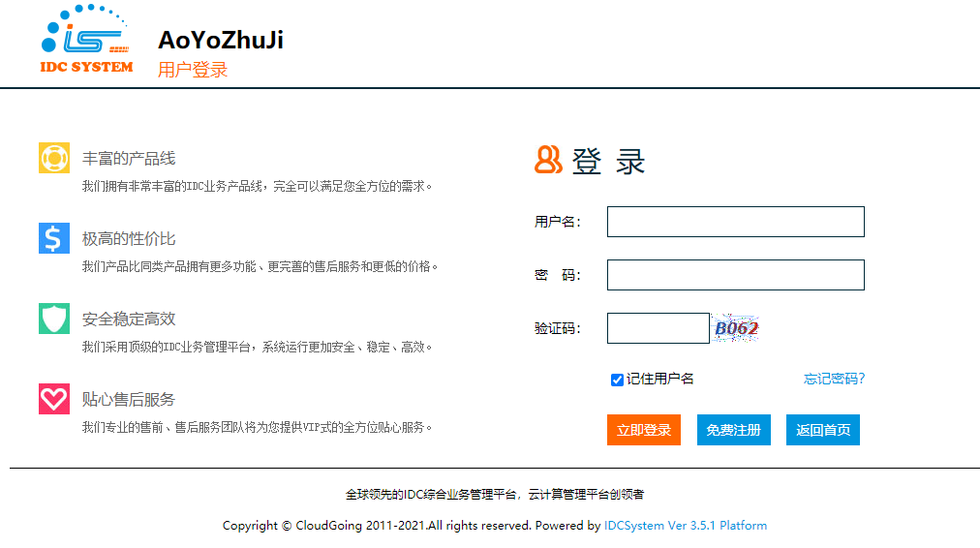Click the 记住用户名 label text
This screenshot has width=980, height=548.
pos(660,379)
